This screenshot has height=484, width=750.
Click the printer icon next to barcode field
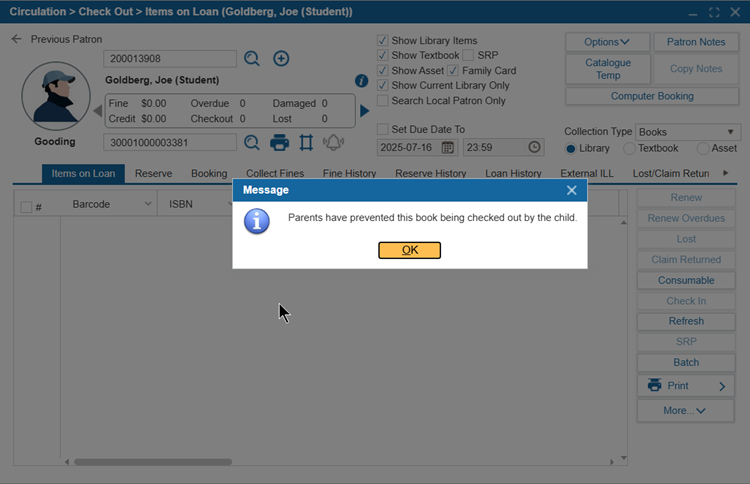pos(279,143)
